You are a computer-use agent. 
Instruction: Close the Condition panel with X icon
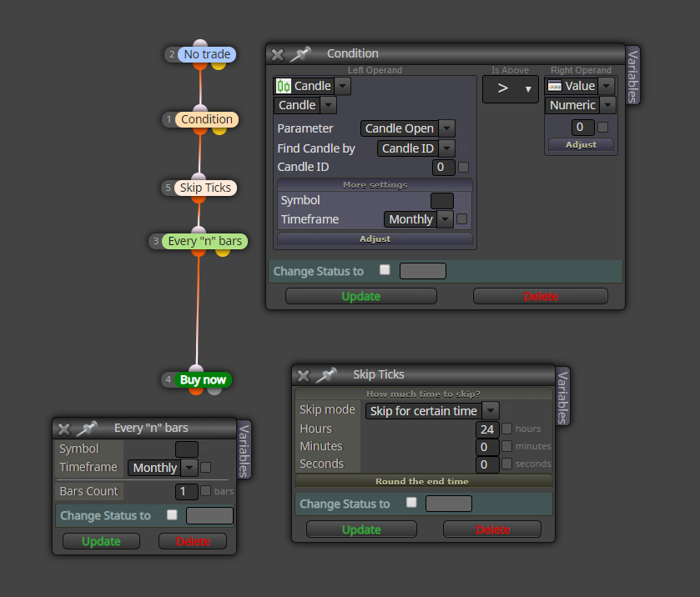[x=278, y=55]
